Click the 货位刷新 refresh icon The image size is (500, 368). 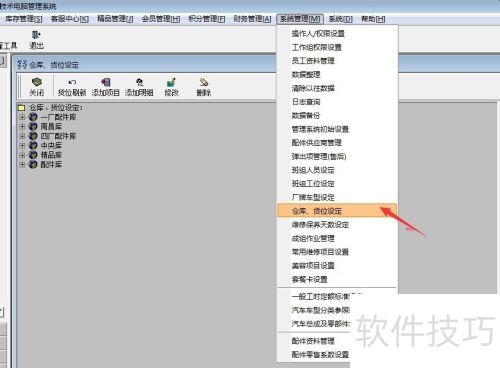[x=72, y=82]
